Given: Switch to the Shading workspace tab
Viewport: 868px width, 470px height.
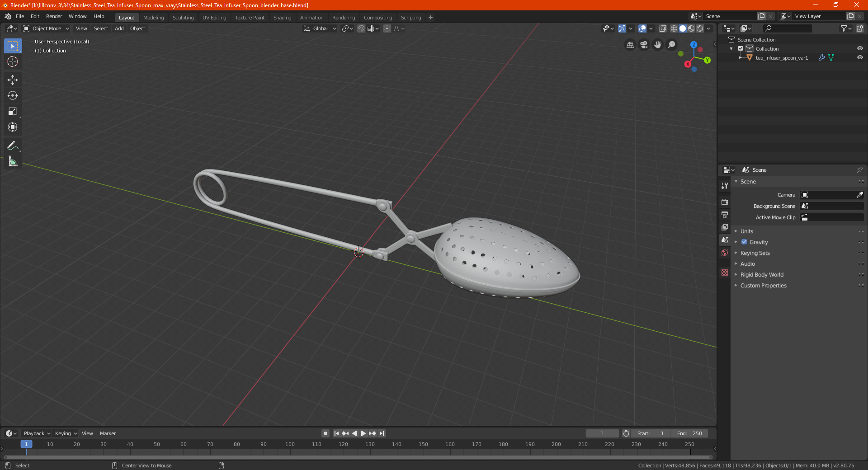Looking at the screenshot, I should pos(282,18).
